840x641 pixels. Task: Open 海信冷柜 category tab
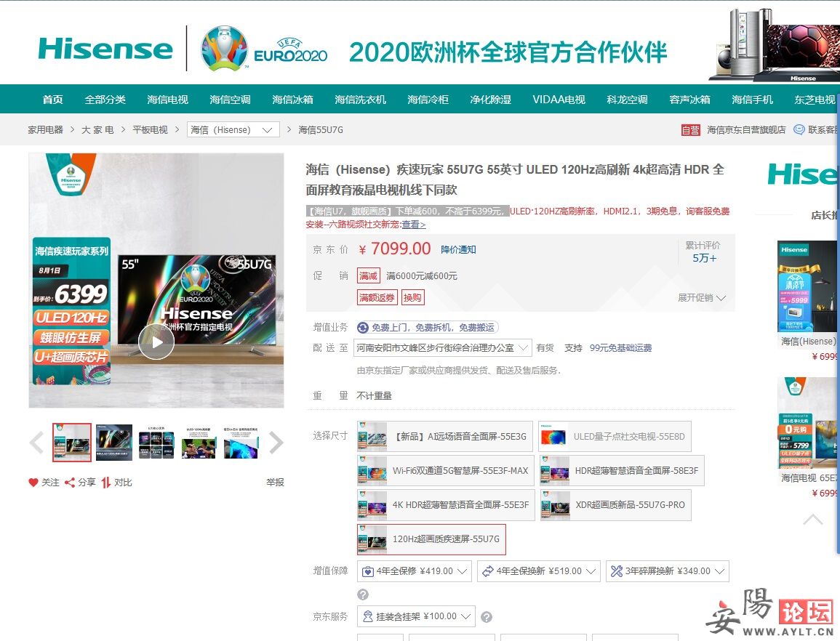point(428,99)
